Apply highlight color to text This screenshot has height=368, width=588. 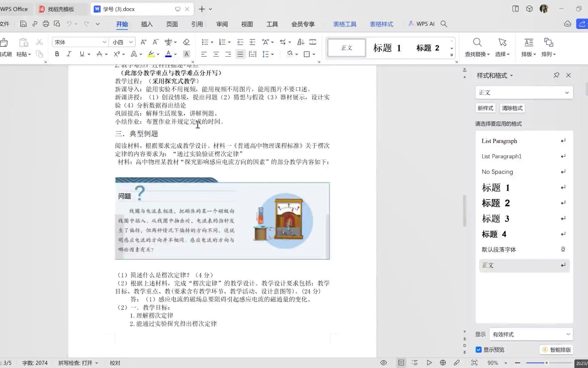click(151, 54)
